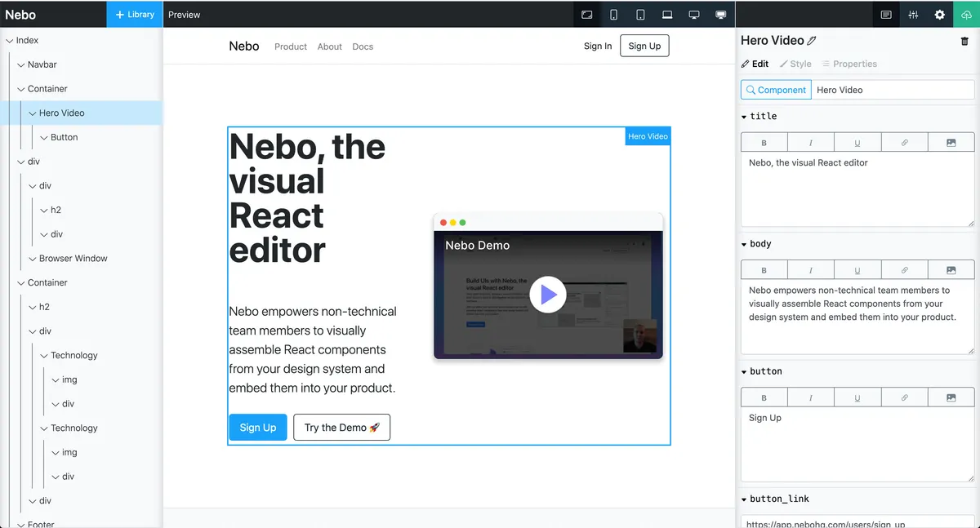Apply italic in the body editor
The image size is (980, 528).
point(811,270)
